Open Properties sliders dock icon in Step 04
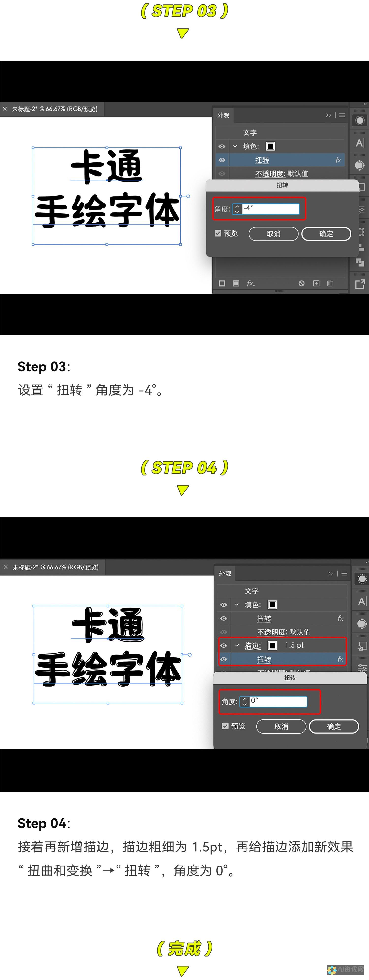This screenshot has height=980, width=369. pos(362,668)
